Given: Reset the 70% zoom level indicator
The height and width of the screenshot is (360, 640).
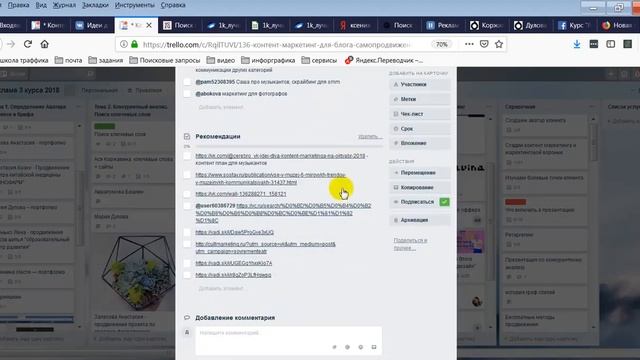Looking at the screenshot, I should pos(442,44).
